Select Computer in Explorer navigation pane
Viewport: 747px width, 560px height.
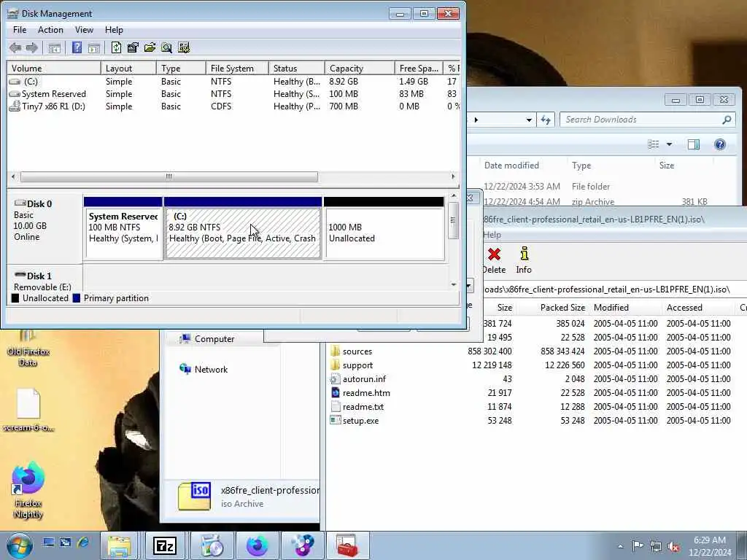(206, 339)
